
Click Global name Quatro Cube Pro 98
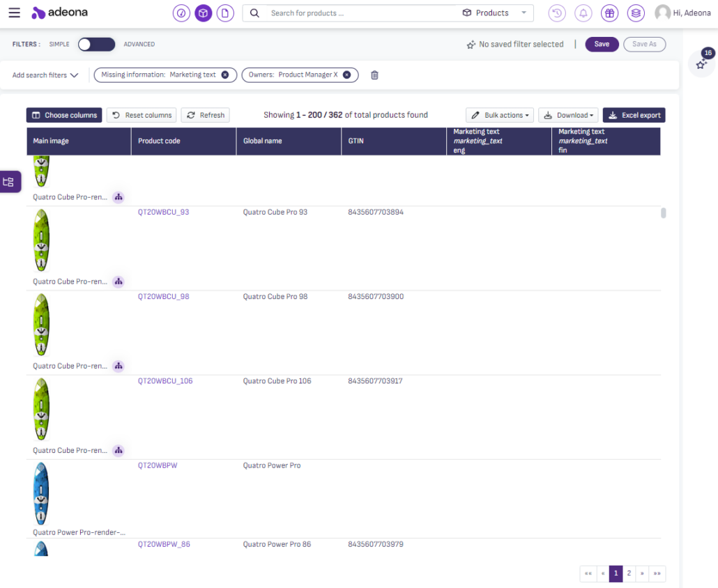pyautogui.click(x=275, y=297)
